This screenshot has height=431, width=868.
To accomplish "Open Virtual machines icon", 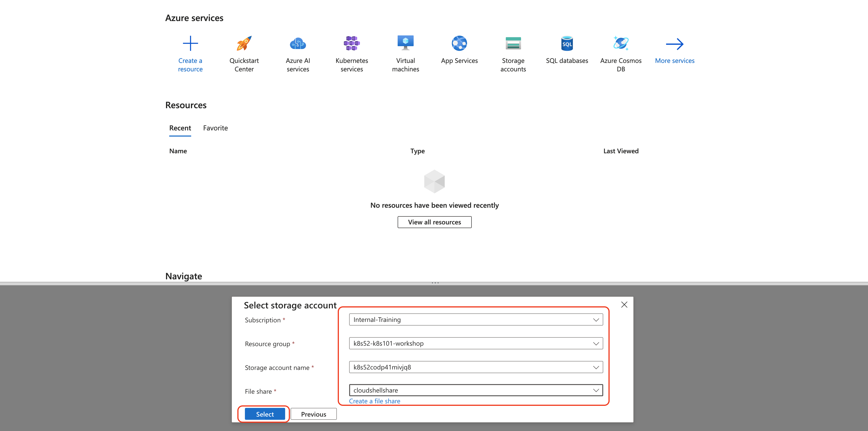I will click(406, 43).
